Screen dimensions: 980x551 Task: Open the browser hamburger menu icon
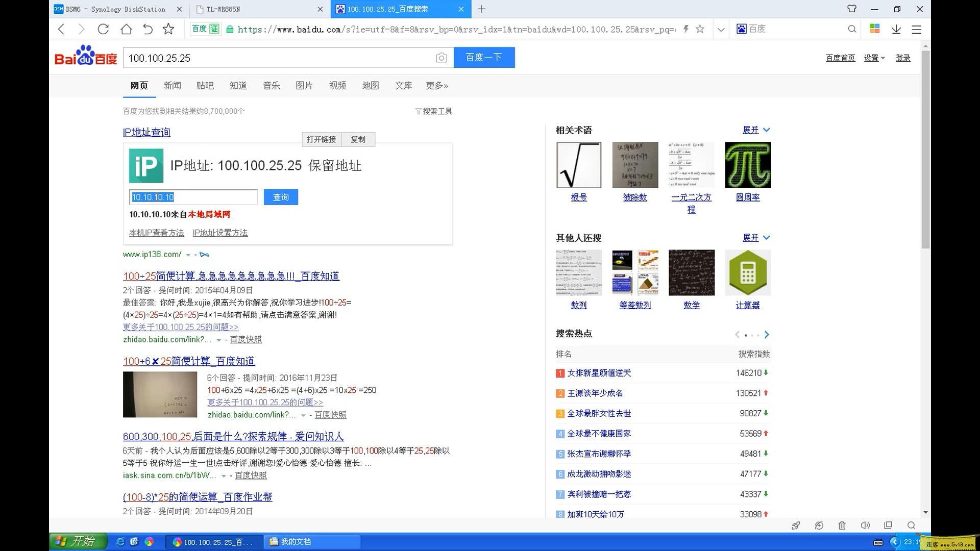(x=917, y=29)
